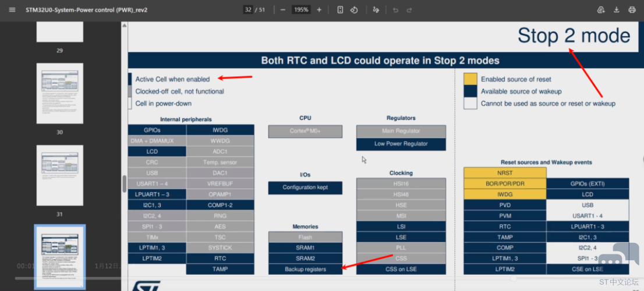Screen dimensions: 644x291
Task: Toggle the fit to page icon
Action: [340, 9]
